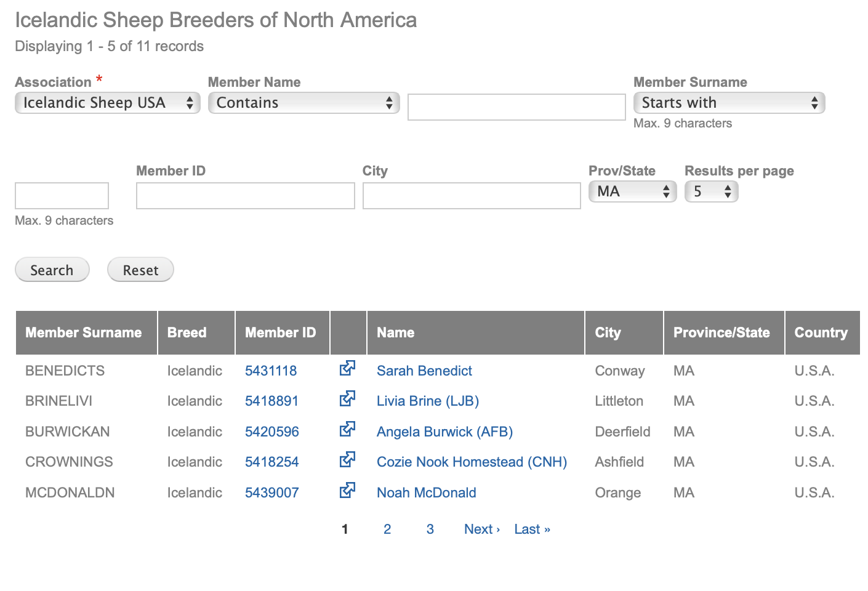Viewport: 868px width, 591px height.
Task: Open external link icon for Livia Brine
Action: (x=348, y=398)
